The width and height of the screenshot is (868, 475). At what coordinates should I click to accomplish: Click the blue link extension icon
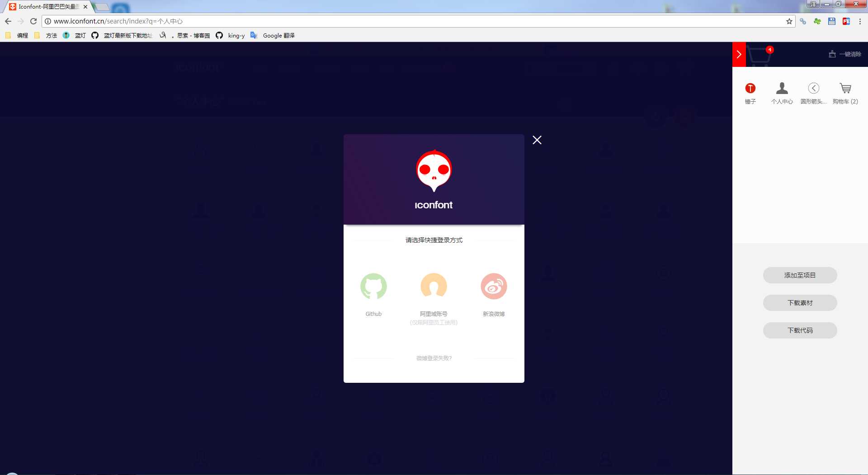pos(803,21)
